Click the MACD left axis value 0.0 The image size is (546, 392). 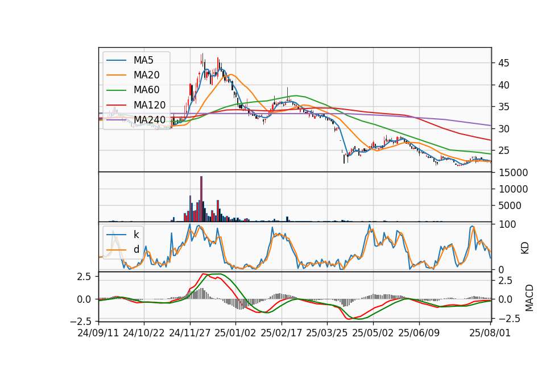point(84,299)
